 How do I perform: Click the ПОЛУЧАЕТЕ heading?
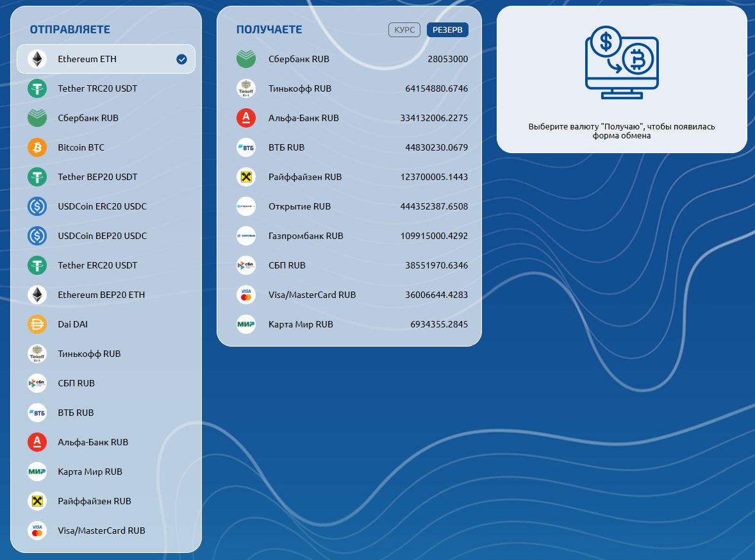point(269,30)
